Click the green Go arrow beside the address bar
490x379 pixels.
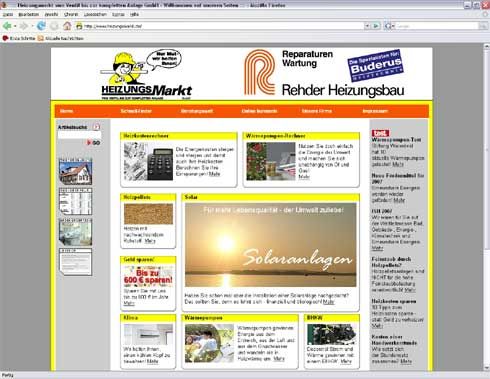[376, 26]
